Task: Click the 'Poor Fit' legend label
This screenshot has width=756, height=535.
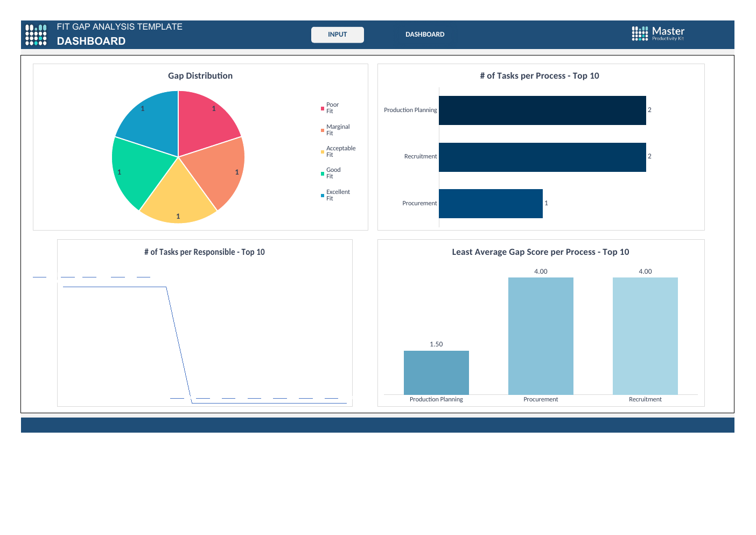Action: [x=332, y=108]
